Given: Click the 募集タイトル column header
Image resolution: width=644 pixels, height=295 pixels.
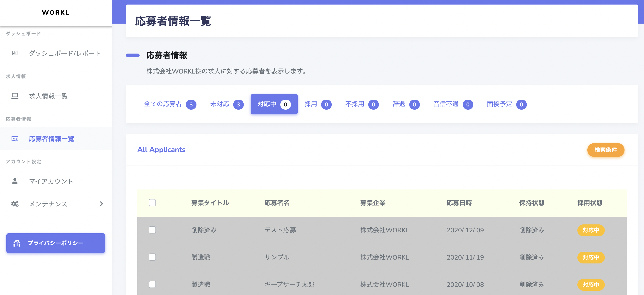Looking at the screenshot, I should click(x=210, y=203).
